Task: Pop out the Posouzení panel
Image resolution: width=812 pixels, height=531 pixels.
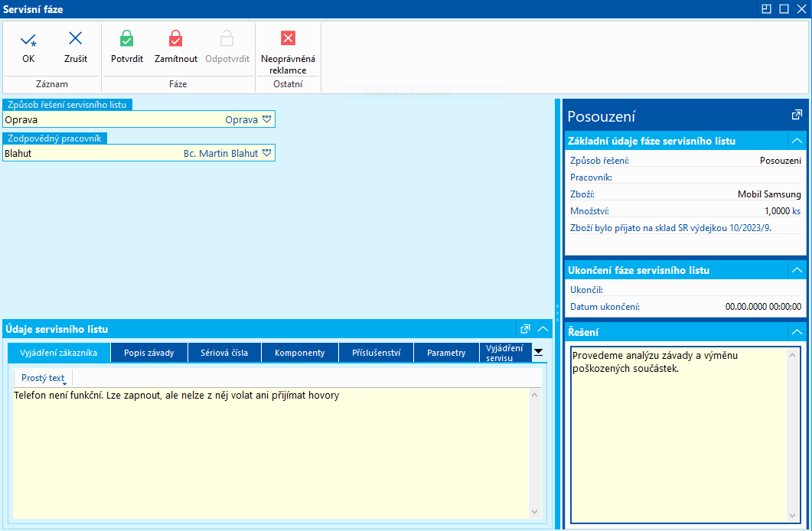Action: (797, 115)
